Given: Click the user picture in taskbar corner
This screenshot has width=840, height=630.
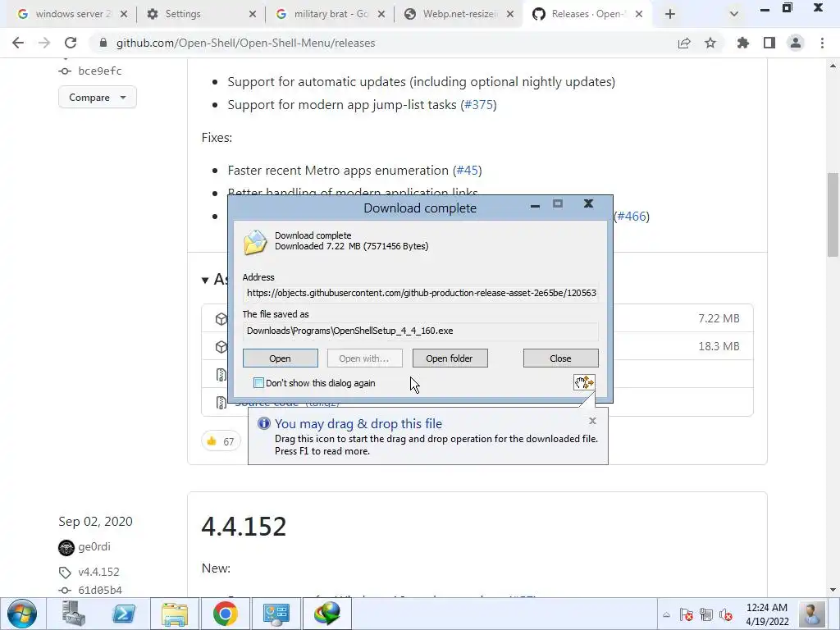Looking at the screenshot, I should (811, 614).
